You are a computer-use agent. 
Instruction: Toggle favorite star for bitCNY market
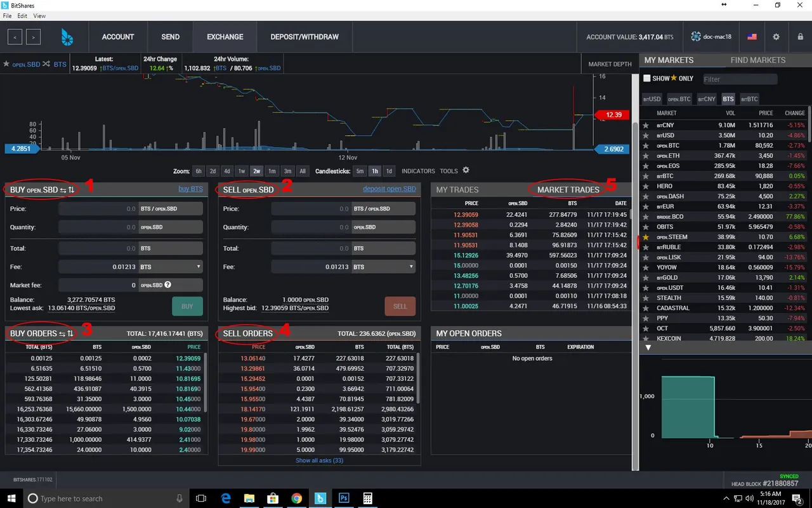(x=646, y=125)
